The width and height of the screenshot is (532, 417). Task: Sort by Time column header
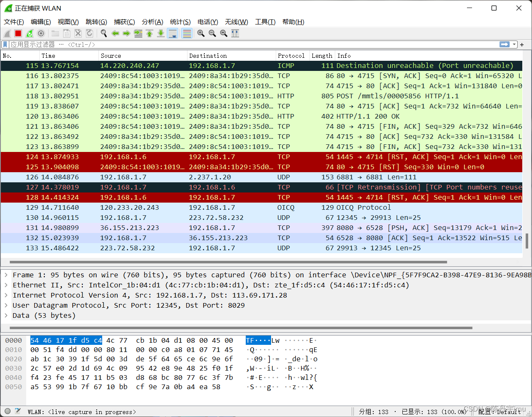(69, 56)
